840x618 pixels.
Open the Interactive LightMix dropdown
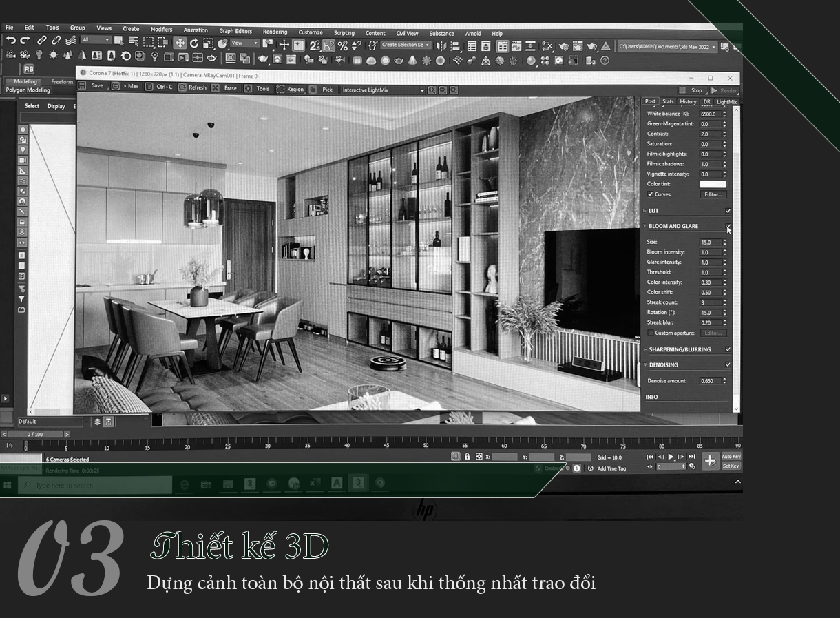(x=383, y=90)
